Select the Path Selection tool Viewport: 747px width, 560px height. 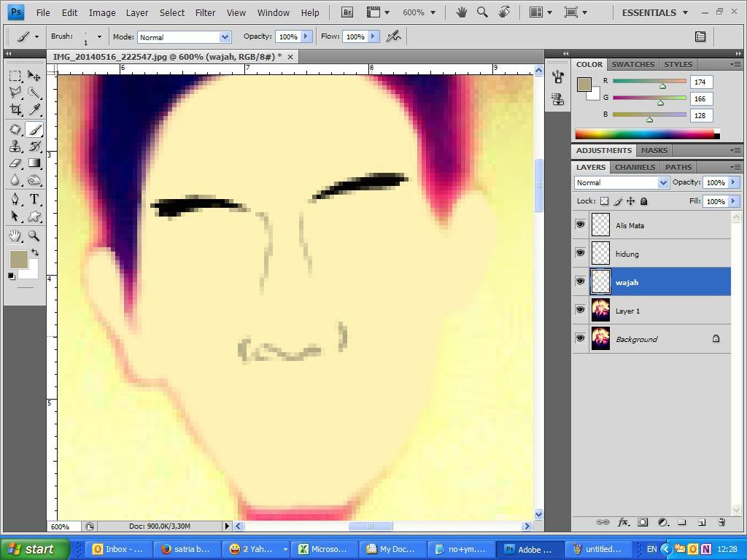15,216
